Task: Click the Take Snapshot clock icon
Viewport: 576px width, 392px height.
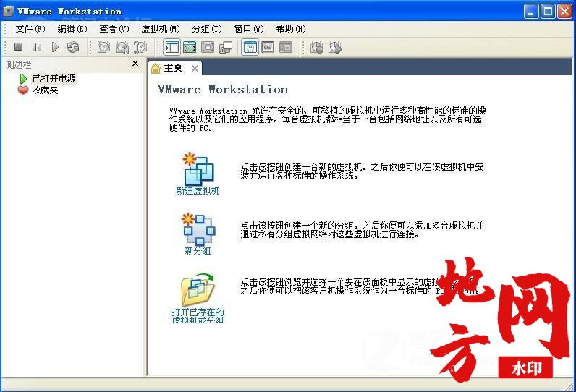Action: point(103,47)
